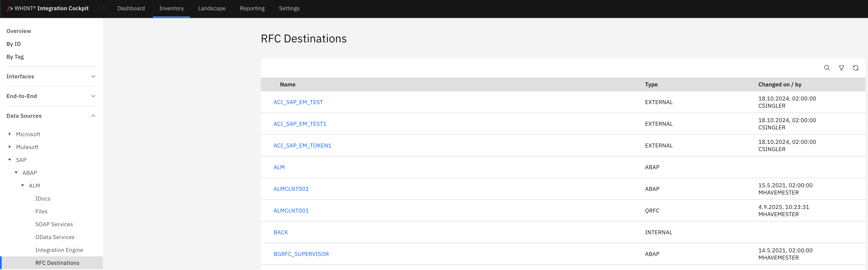Expand the End-to-End section chevron
The width and height of the screenshot is (868, 270).
93,96
